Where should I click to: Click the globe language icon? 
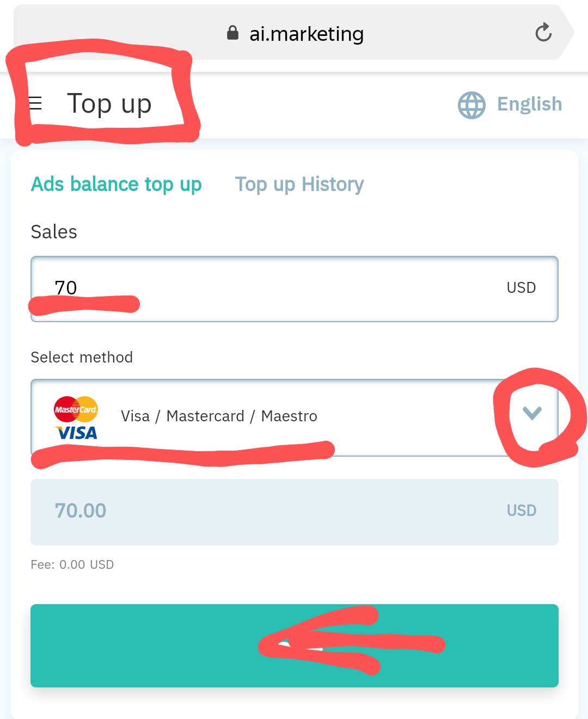pyautogui.click(x=471, y=105)
